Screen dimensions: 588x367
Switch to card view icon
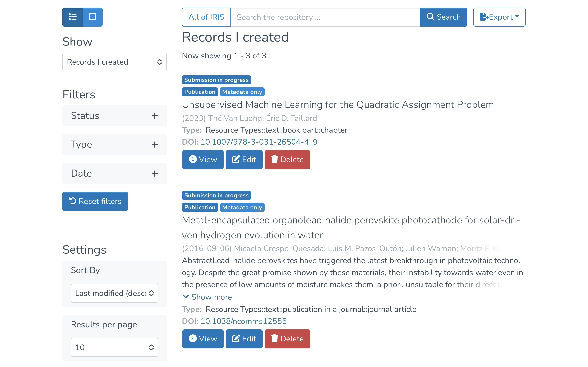tap(93, 17)
